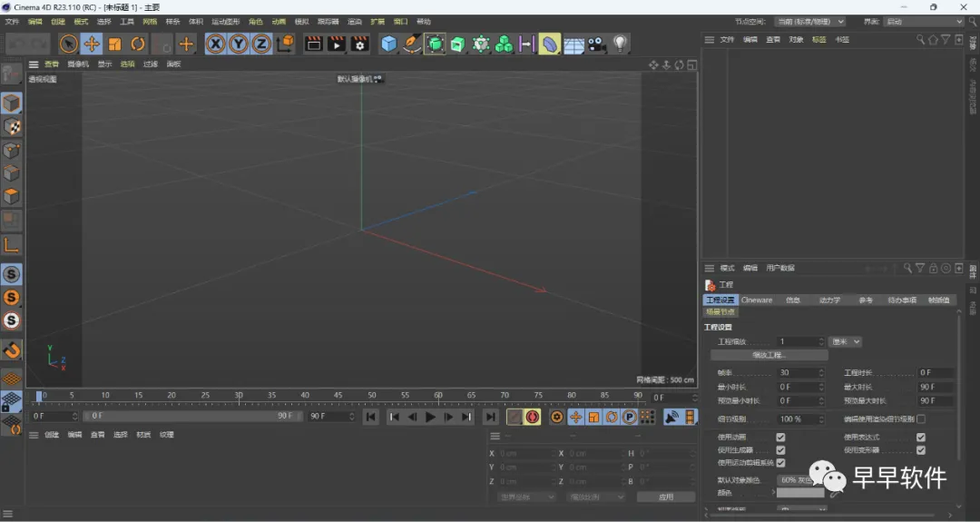Toggle the 使用动画 checkbox
This screenshot has width=980, height=522.
[780, 438]
